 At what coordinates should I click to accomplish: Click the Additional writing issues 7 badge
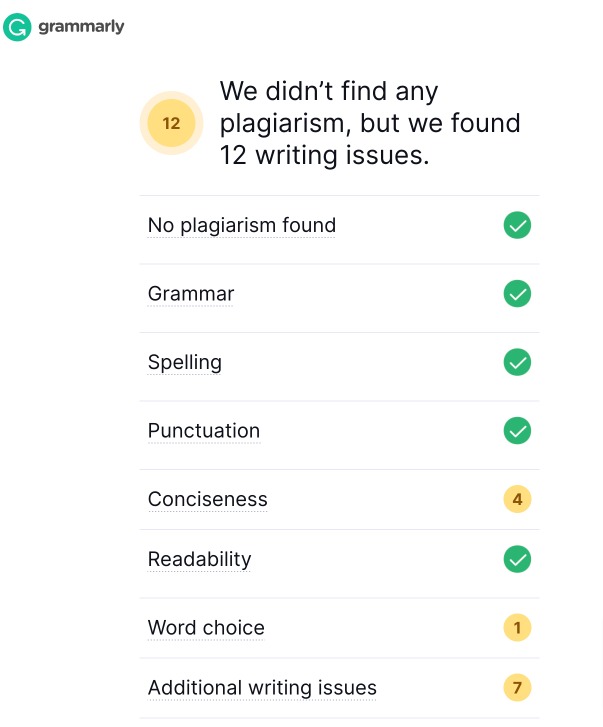(x=517, y=688)
